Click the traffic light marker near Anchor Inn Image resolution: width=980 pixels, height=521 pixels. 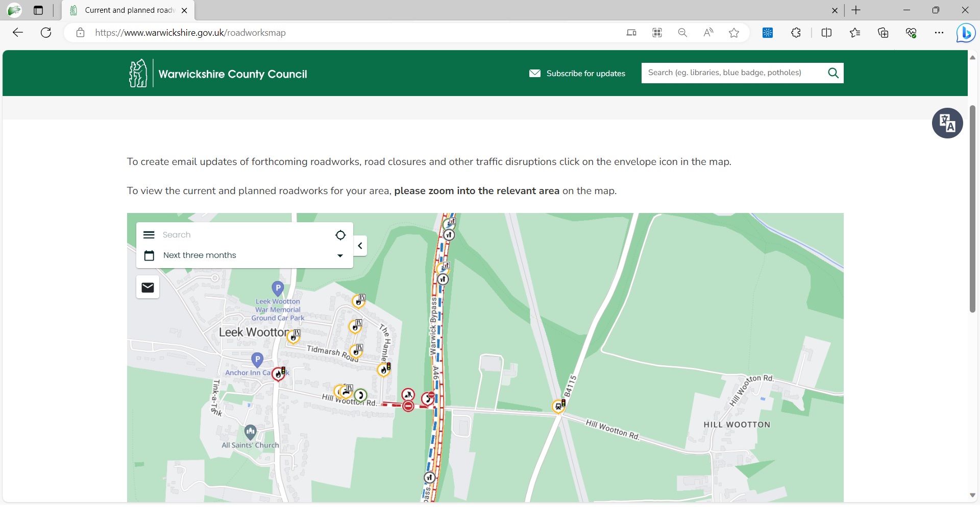[x=279, y=374]
